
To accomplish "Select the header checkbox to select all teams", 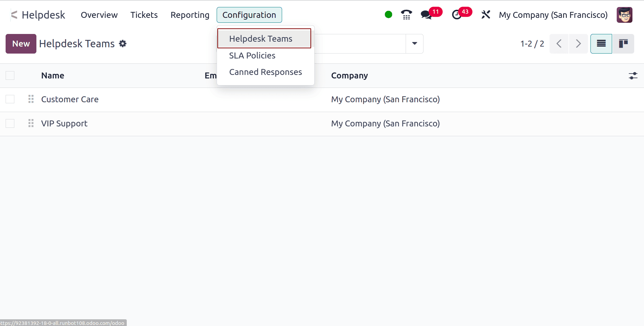I will click(10, 75).
